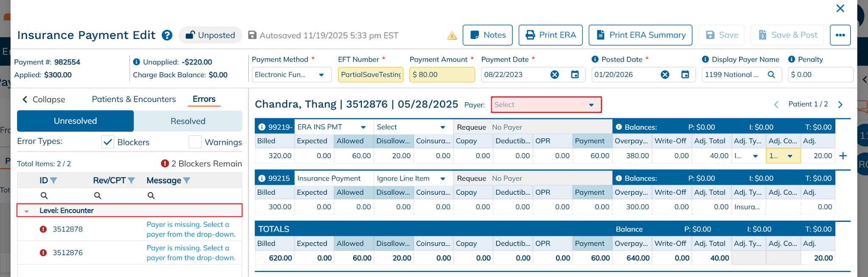Switch to Patients & Encounters tab

click(134, 99)
